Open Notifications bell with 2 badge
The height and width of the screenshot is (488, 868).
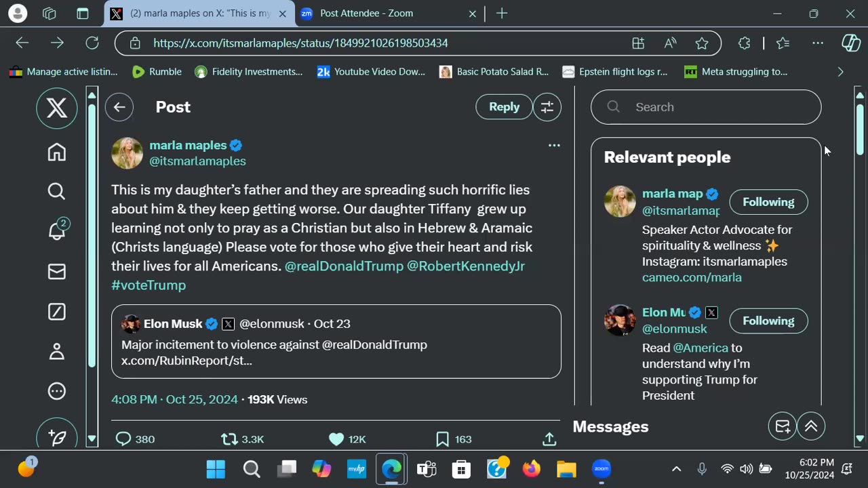(x=57, y=230)
